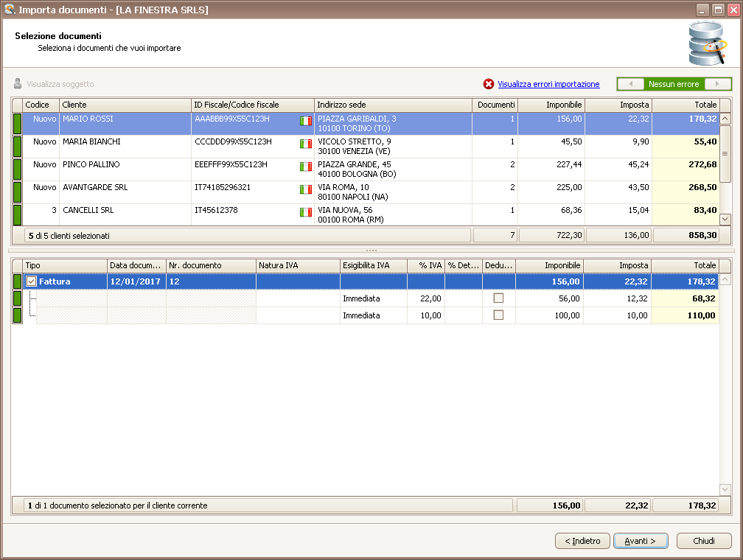Toggle deducibile checkbox on 10,00 IVA line

click(x=499, y=315)
